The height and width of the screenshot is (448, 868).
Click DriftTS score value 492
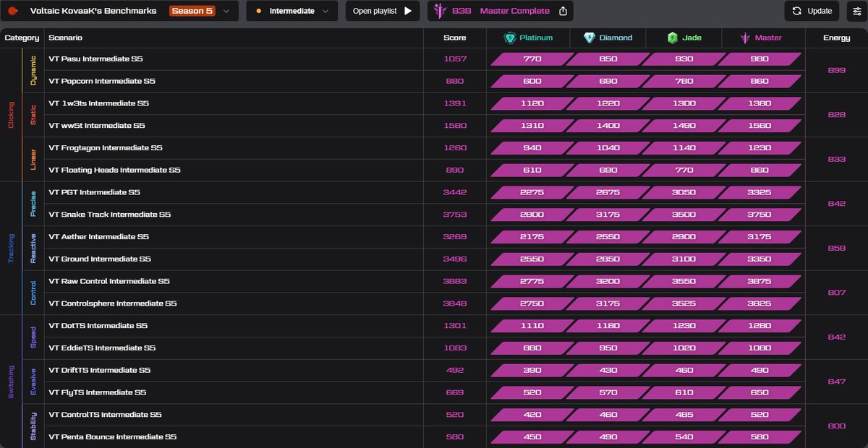(x=455, y=371)
